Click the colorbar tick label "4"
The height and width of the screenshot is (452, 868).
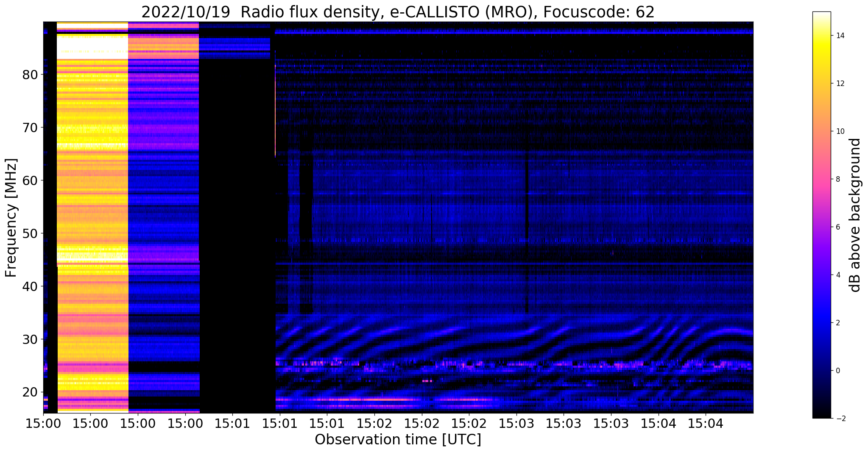(x=837, y=275)
